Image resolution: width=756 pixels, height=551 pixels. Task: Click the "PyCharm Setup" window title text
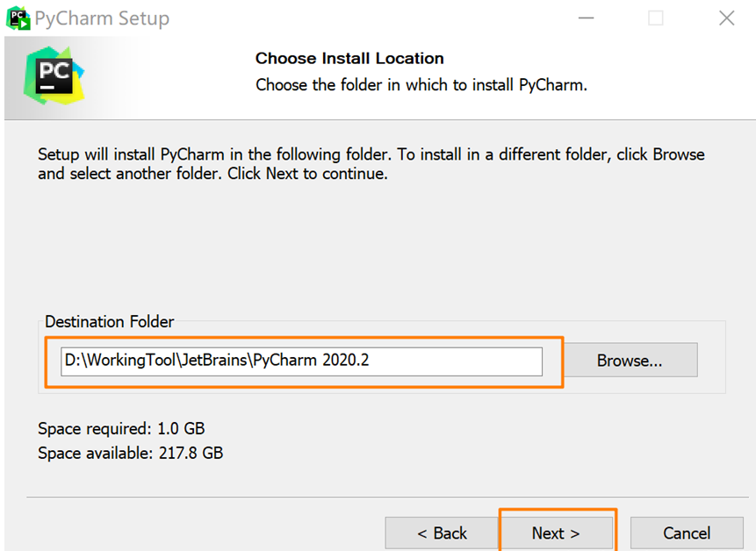104,18
